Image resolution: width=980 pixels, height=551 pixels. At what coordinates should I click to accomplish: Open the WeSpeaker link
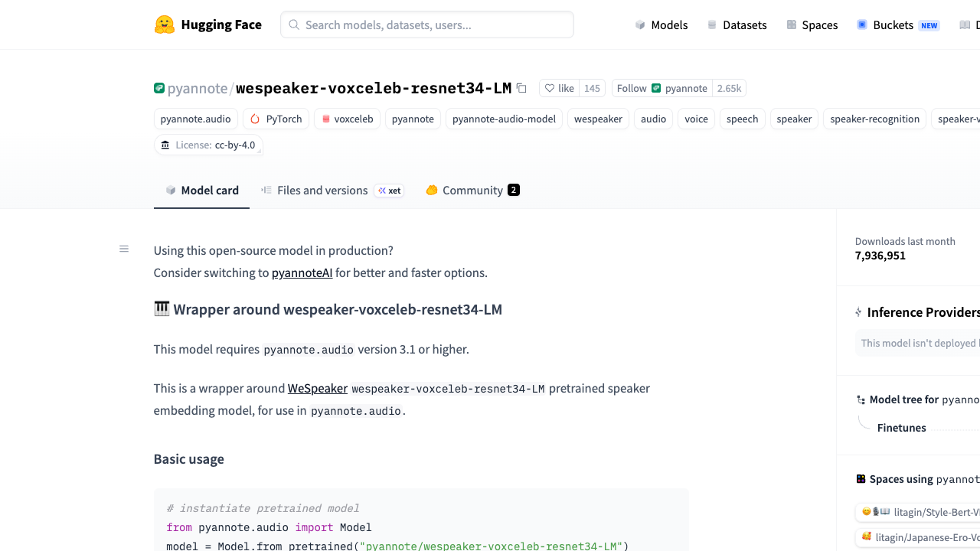[x=318, y=388]
